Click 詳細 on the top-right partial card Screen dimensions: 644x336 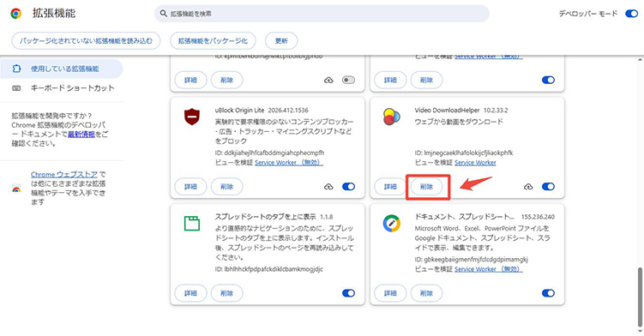(x=390, y=80)
